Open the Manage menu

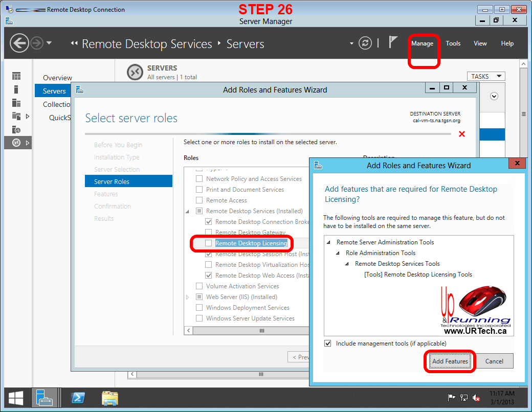(x=422, y=43)
